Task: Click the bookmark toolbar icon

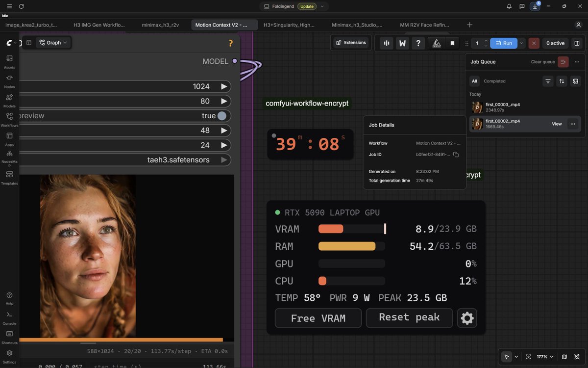Action: tap(452, 43)
